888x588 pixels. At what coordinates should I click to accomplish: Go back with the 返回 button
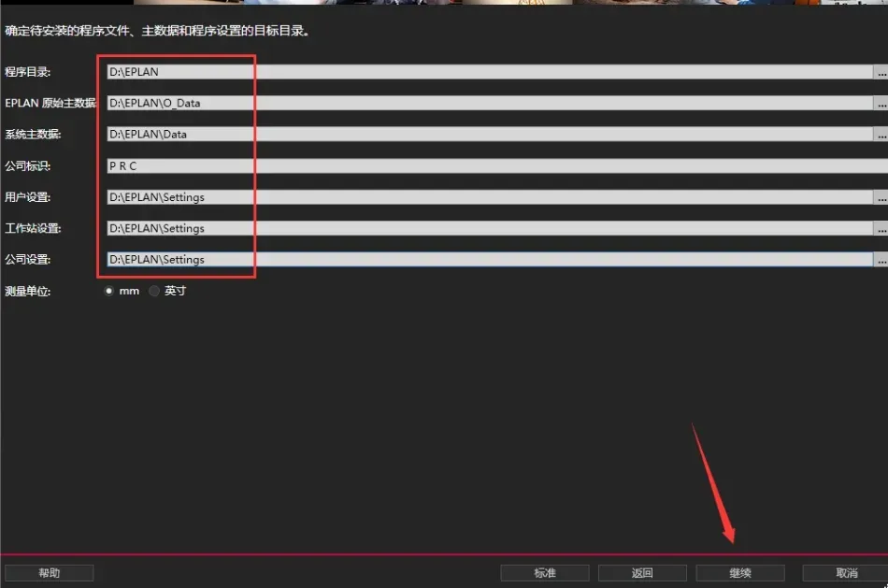coord(642,573)
